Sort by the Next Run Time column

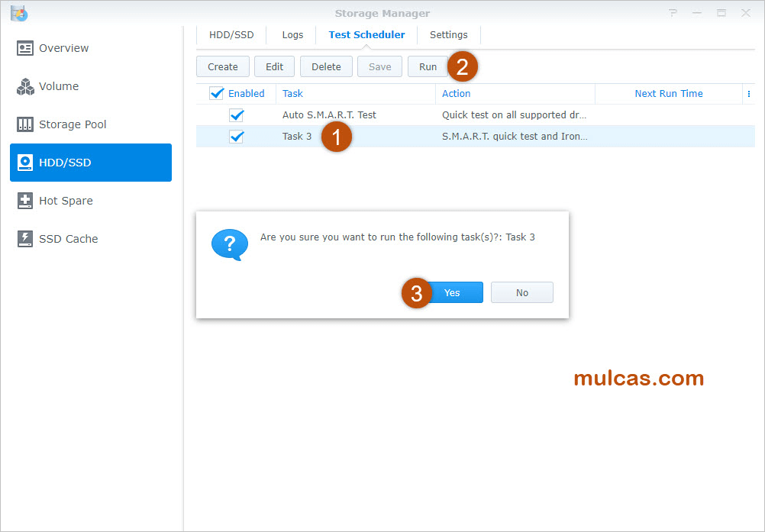668,94
